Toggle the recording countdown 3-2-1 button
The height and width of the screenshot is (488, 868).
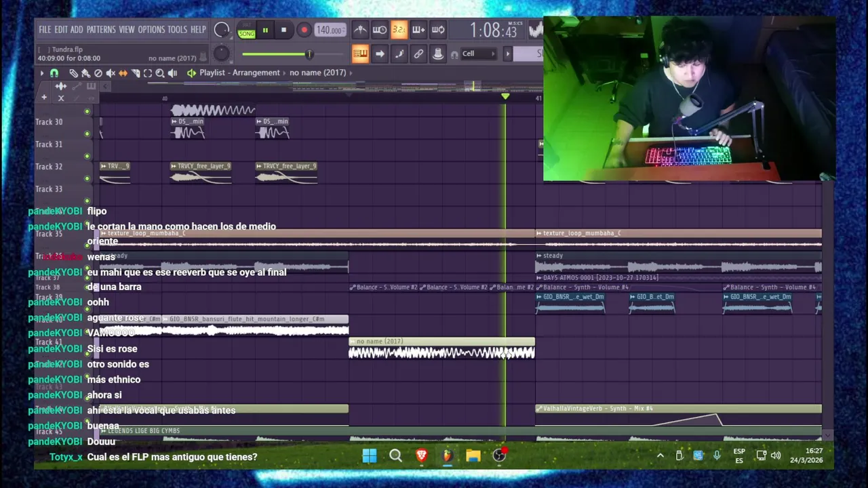click(399, 30)
